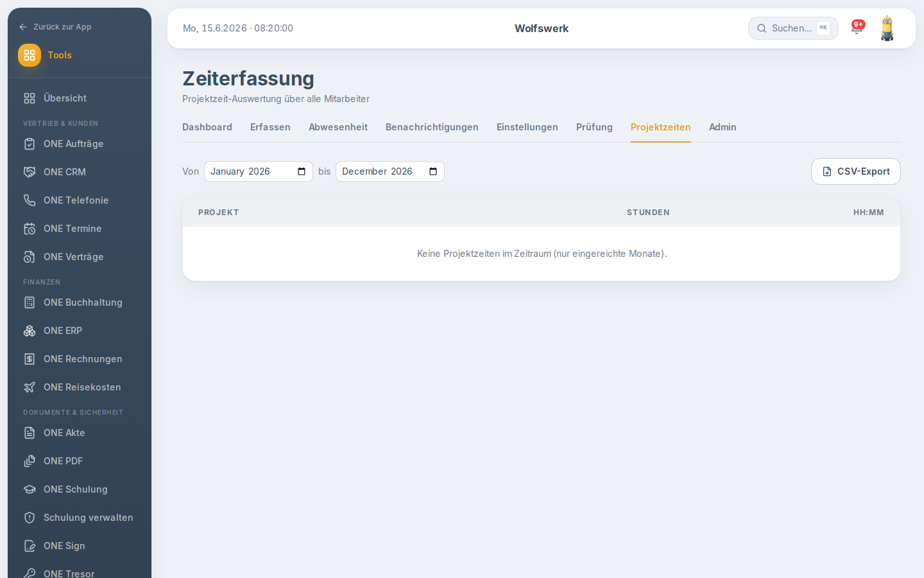Navigate to ONE Reisekosten
The width and height of the screenshot is (924, 578).
point(80,387)
